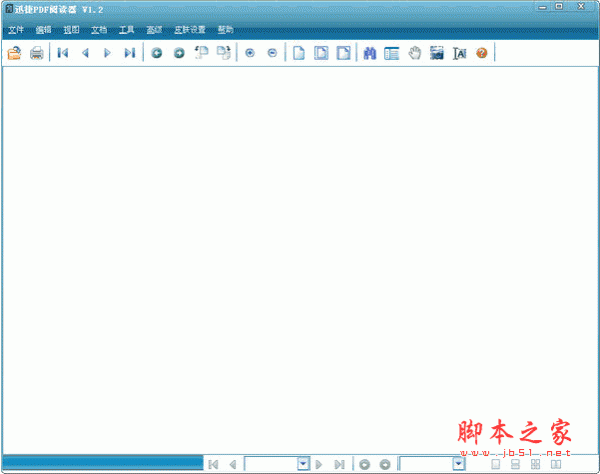The width and height of the screenshot is (600, 474).
Task: Select the fit page view icon
Action: 321,53
